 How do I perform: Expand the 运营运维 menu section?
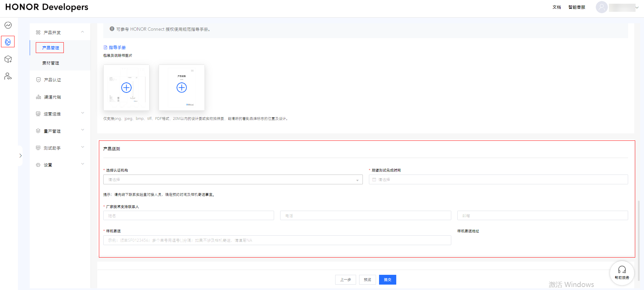pos(82,113)
